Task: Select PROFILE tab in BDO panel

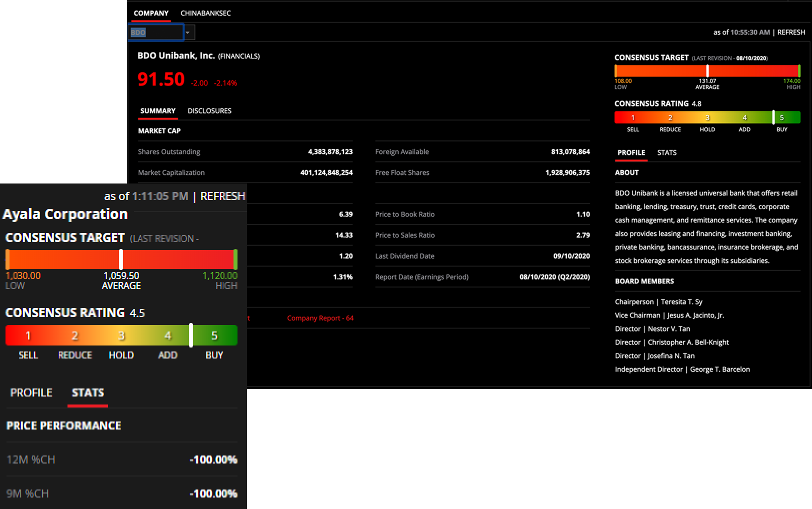Action: point(631,152)
